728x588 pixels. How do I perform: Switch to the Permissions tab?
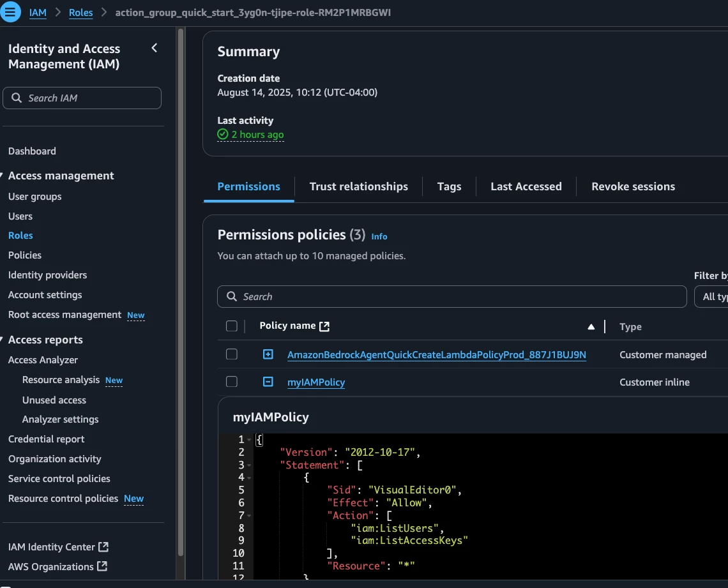click(249, 186)
